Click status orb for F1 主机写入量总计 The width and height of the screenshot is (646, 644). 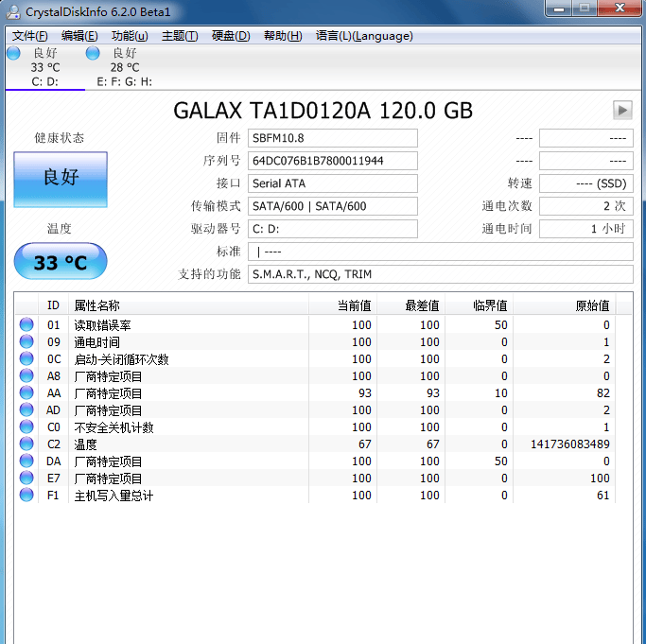click(x=26, y=495)
